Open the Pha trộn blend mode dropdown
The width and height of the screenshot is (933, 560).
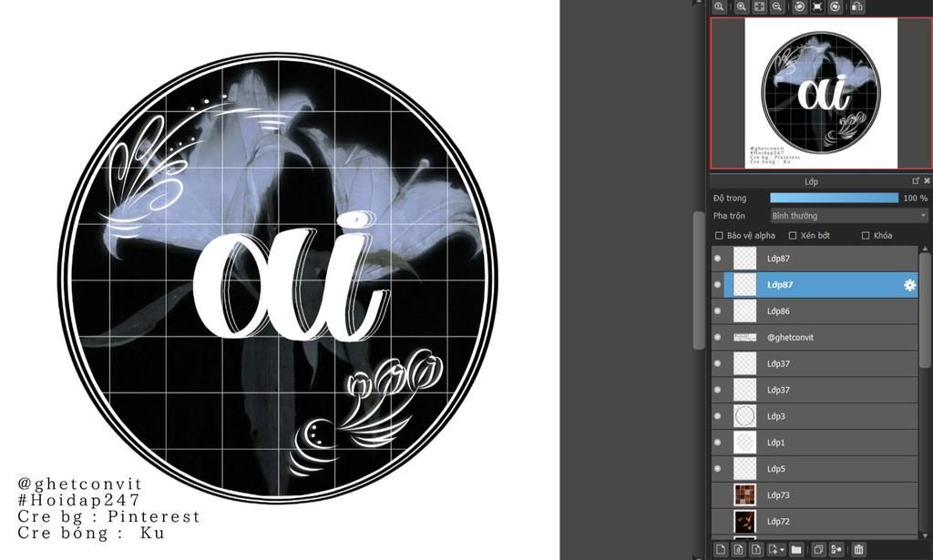point(849,216)
